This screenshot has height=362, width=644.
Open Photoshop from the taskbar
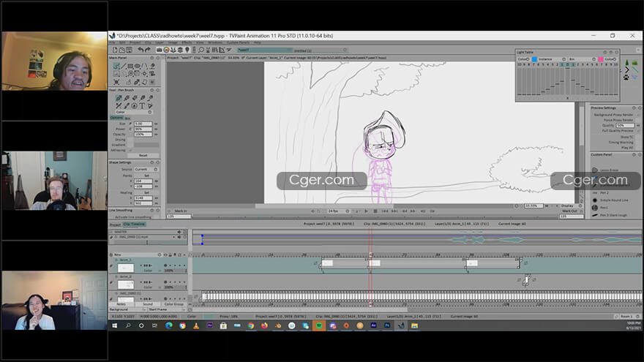387,325
